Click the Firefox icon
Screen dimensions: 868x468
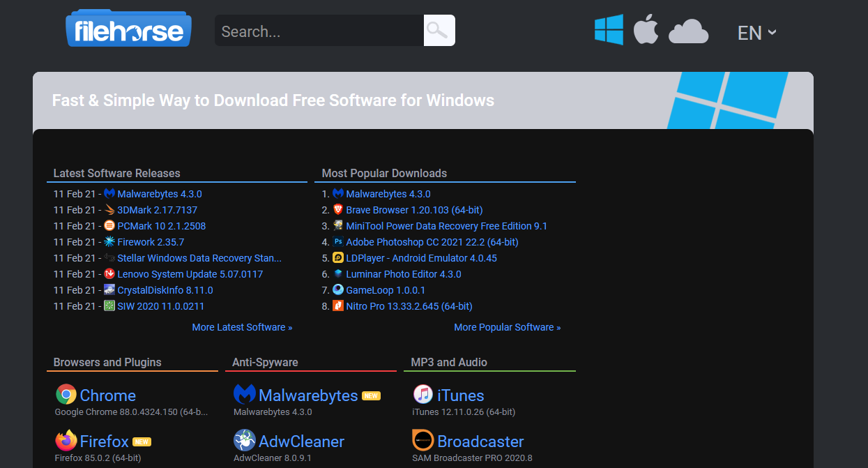pyautogui.click(x=66, y=441)
